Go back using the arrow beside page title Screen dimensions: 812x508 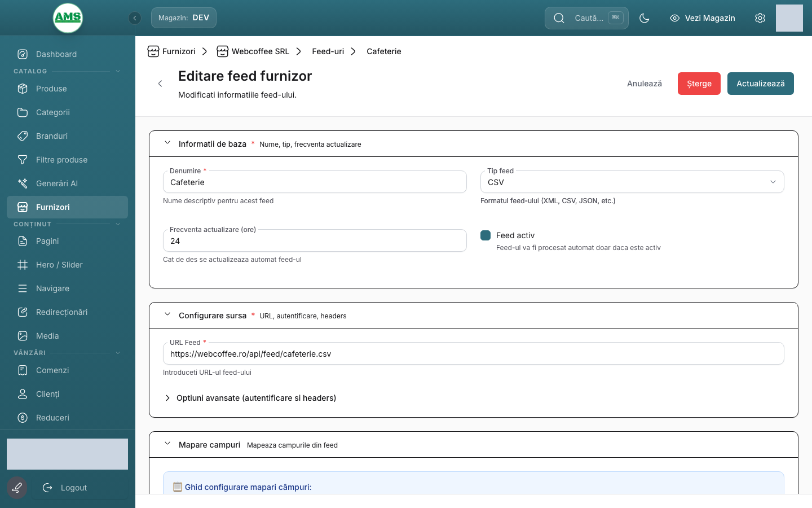coord(160,84)
